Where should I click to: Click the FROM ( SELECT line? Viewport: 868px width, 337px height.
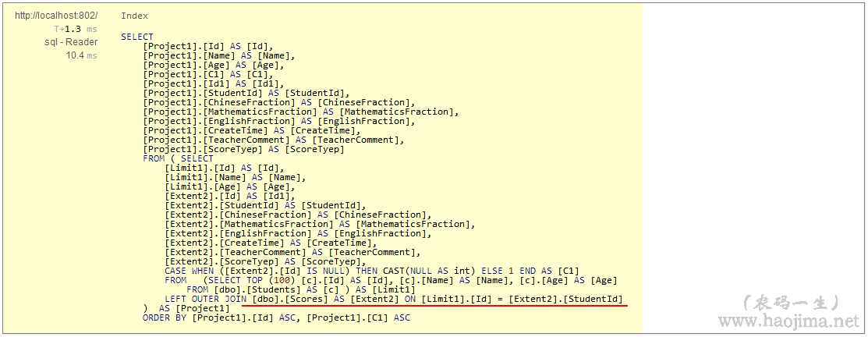[x=178, y=158]
